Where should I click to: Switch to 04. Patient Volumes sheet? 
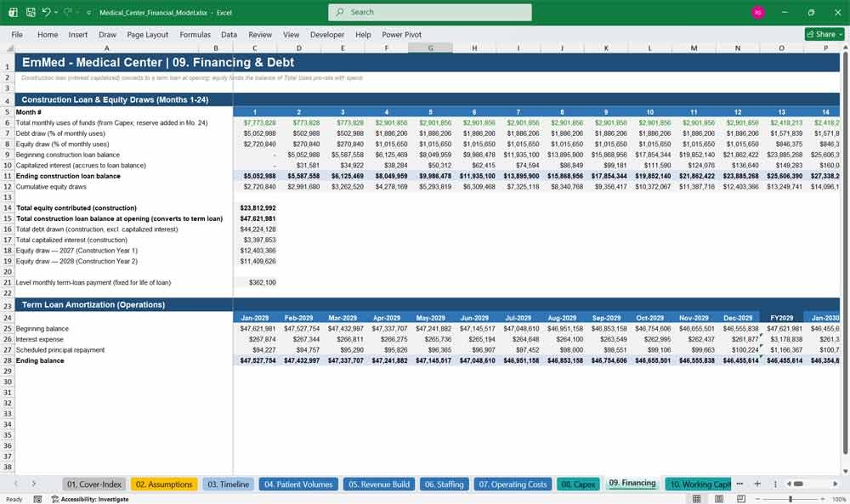coord(298,484)
